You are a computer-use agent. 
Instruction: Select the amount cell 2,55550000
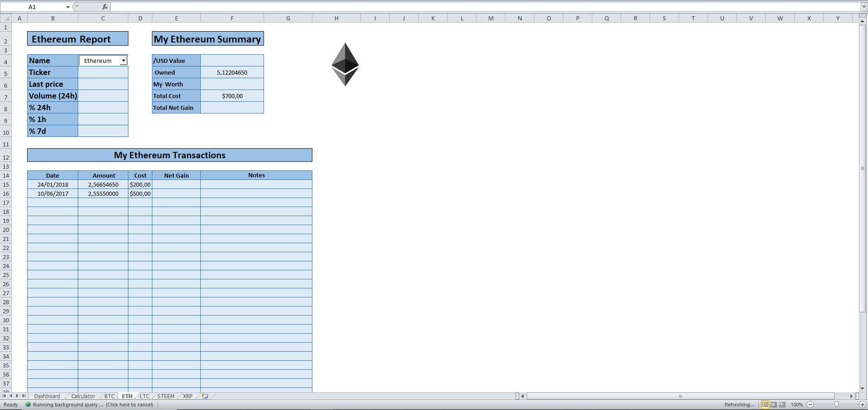pos(103,193)
